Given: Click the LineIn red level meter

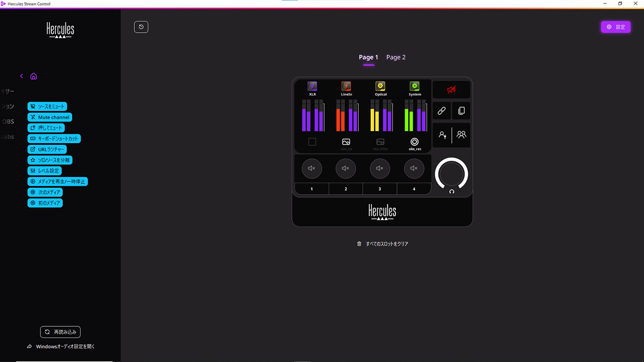Looking at the screenshot, I should 347,115.
